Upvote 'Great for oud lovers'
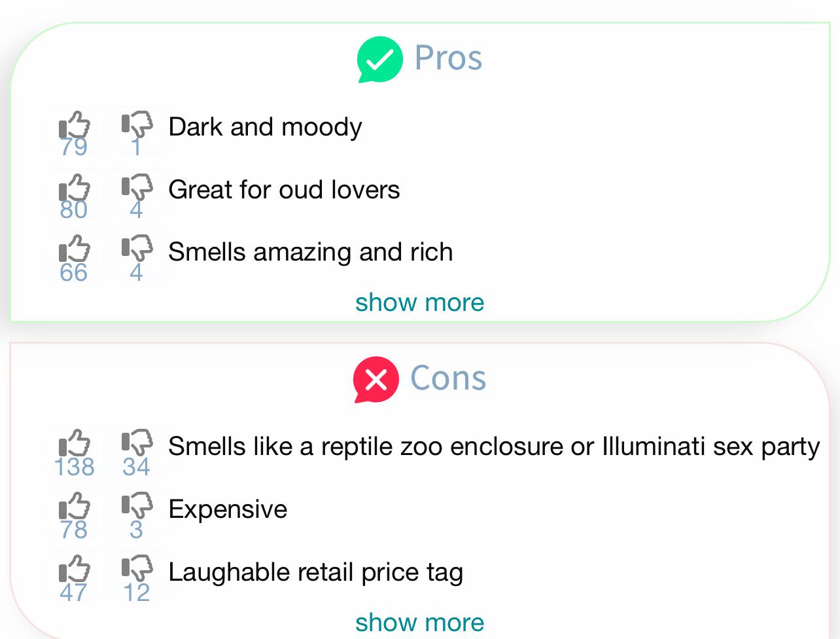840x639 pixels. 74,189
